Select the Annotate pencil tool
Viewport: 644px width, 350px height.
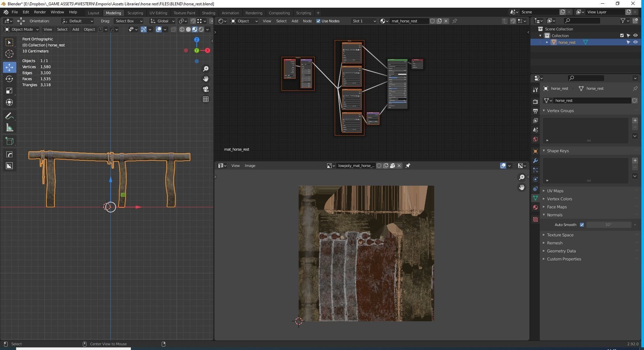click(9, 116)
